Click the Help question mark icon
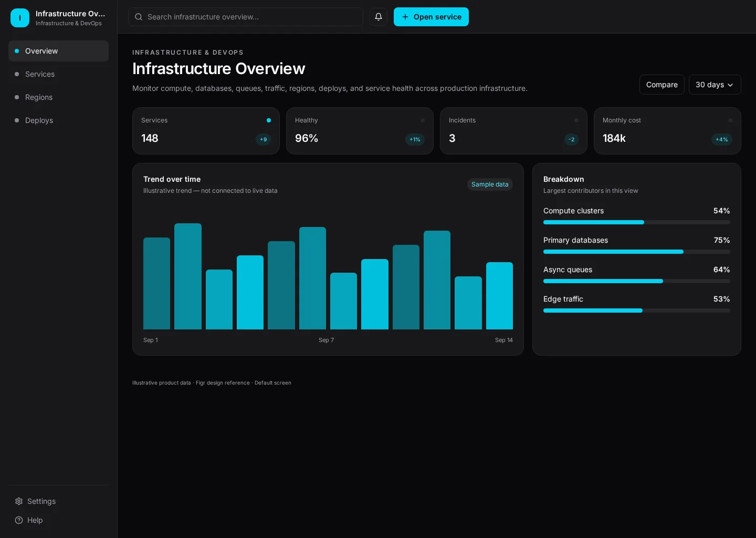The height and width of the screenshot is (538, 756). pos(19,520)
